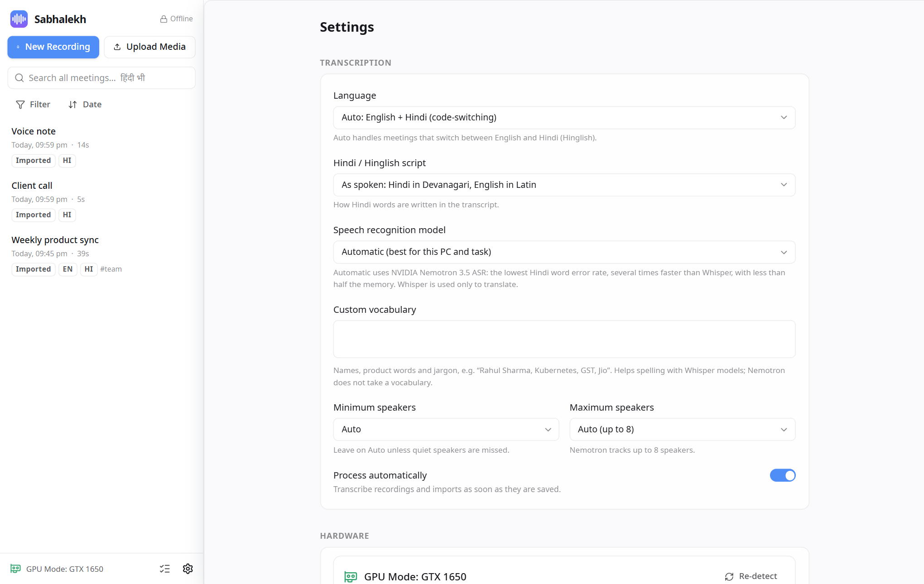The image size is (924, 584).
Task: Click the Sabhalekh app title
Action: pos(60,19)
